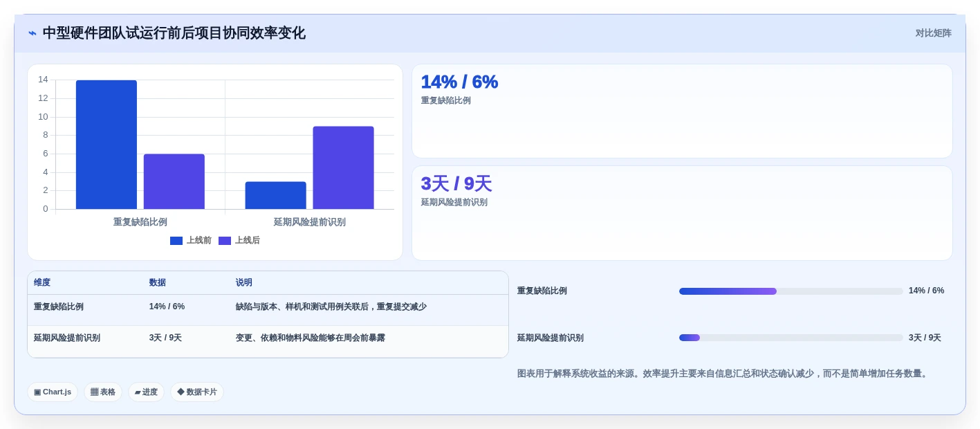Click the 上线后 bar for 重复缺陷比例
The height and width of the screenshot is (429, 980).
174,181
